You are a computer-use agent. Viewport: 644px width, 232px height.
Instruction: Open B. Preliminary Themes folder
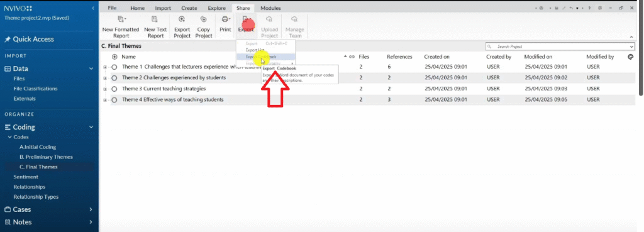[x=46, y=157]
